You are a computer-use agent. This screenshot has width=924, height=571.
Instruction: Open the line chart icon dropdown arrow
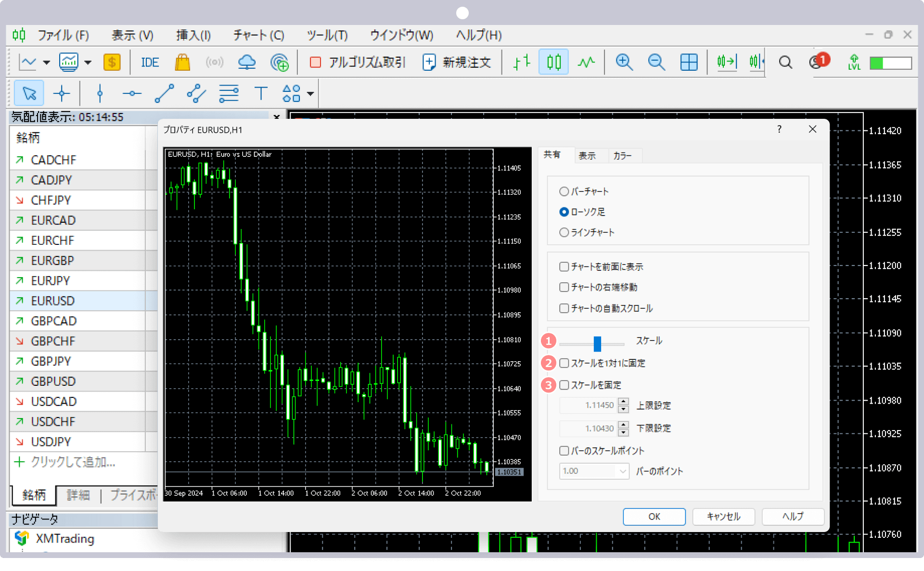pos(46,63)
